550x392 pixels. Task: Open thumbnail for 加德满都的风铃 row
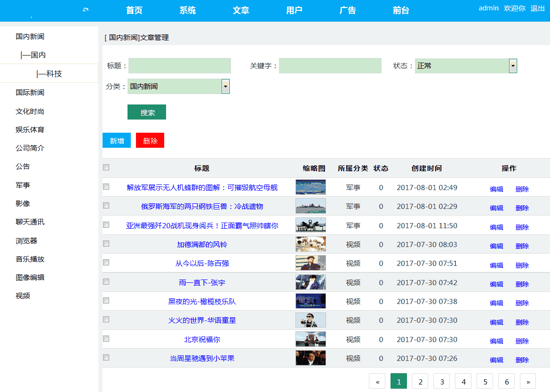coord(311,244)
